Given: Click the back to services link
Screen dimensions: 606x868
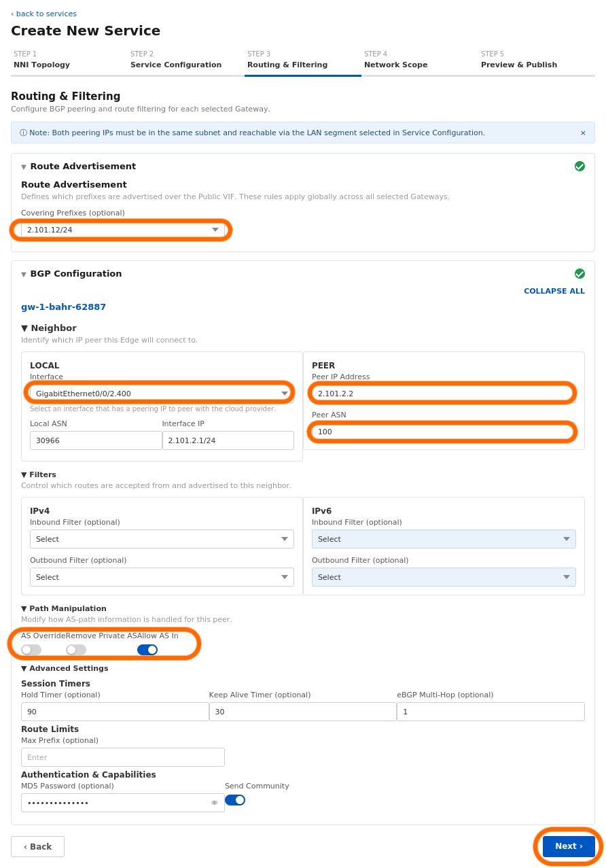Looking at the screenshot, I should coord(43,14).
